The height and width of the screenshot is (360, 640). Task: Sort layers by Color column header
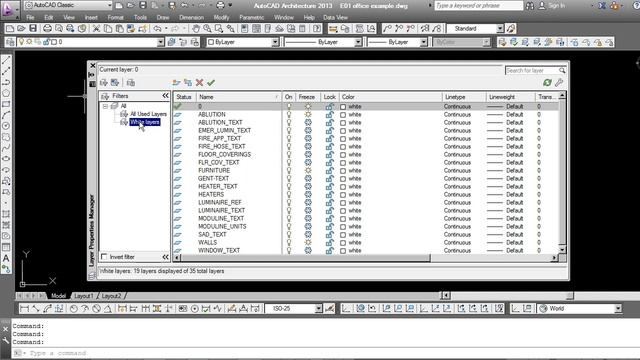point(391,97)
